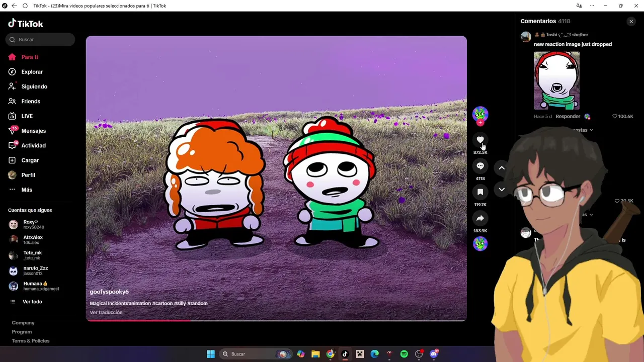Share the video using the arrow icon

[x=480, y=218]
